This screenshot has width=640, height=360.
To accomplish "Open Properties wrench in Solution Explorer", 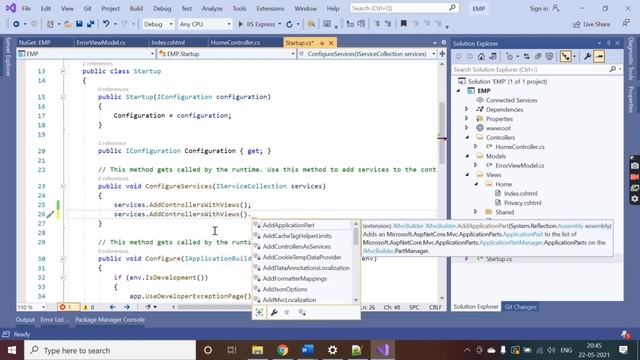I will [x=587, y=57].
